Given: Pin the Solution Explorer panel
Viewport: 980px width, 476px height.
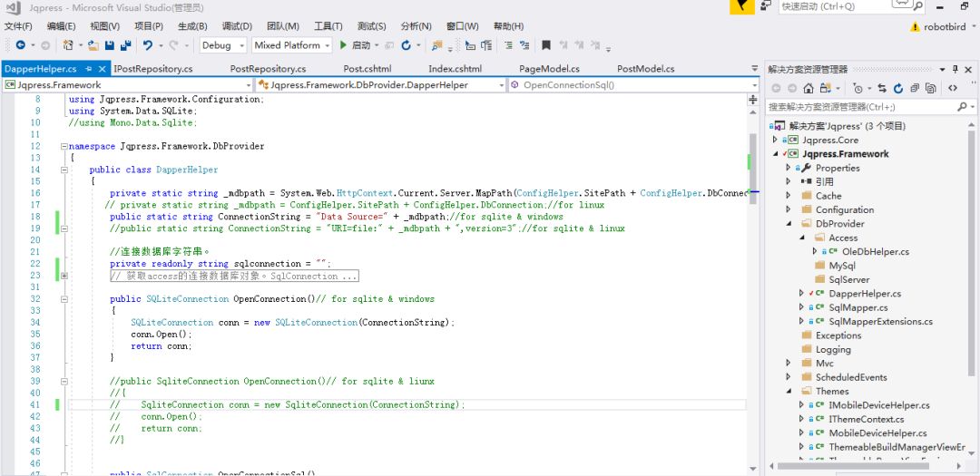Looking at the screenshot, I should (x=955, y=69).
